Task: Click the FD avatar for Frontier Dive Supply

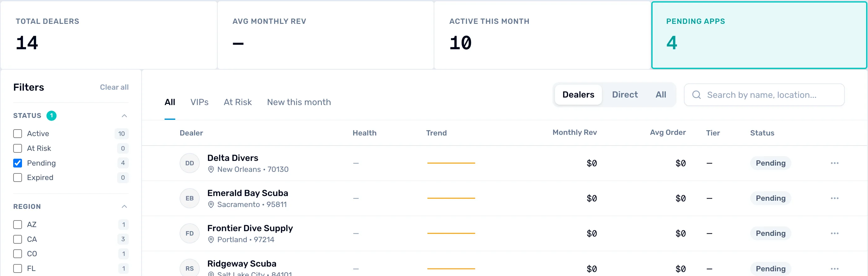Action: pyautogui.click(x=189, y=233)
